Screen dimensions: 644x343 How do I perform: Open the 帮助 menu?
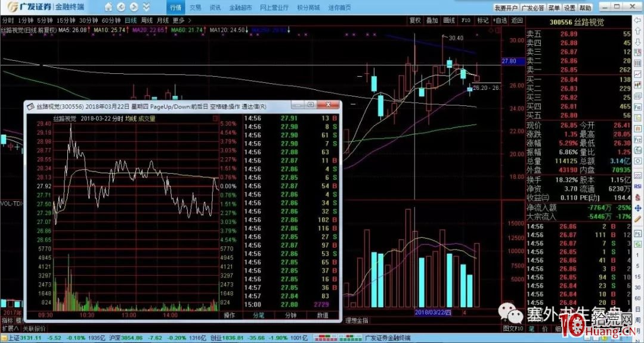pyautogui.click(x=586, y=8)
